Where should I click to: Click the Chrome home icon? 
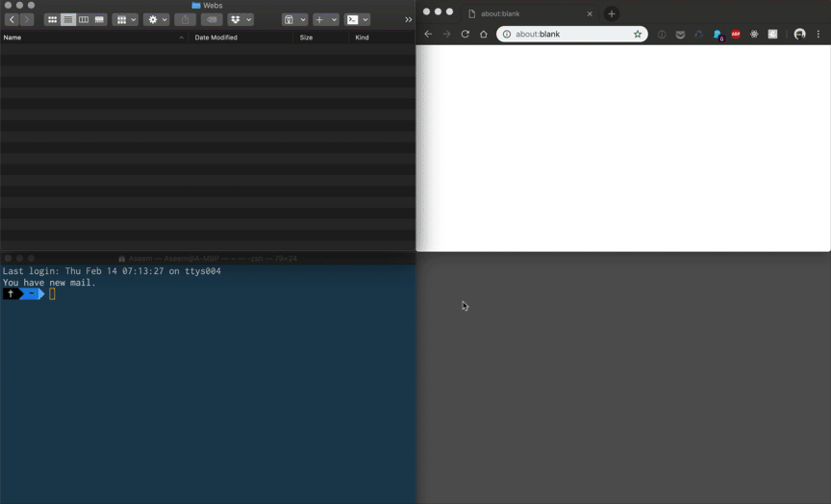484,34
